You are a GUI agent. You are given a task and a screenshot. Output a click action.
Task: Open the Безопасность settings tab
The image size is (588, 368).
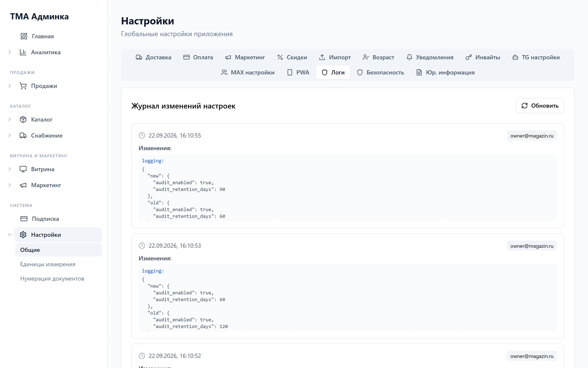tap(380, 73)
